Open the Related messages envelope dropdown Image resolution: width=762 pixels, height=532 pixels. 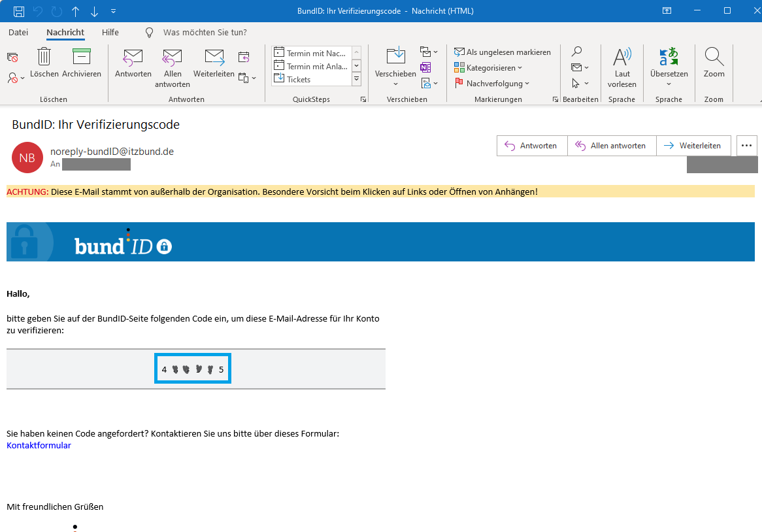pos(580,67)
